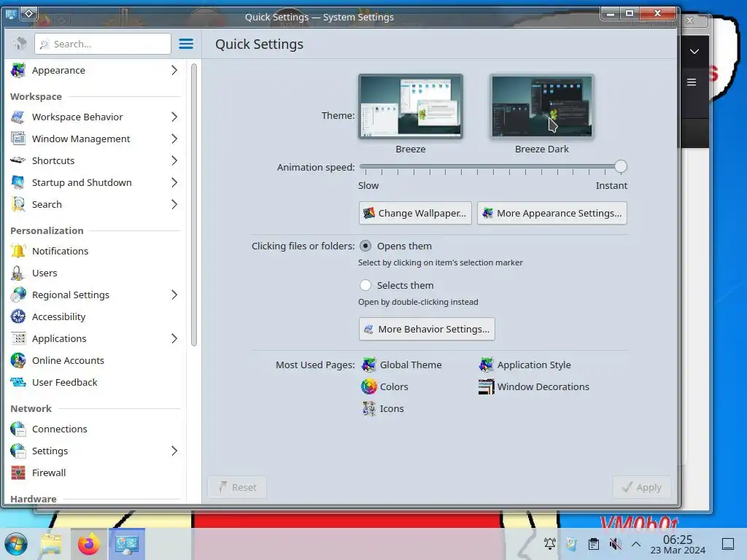Expand the Startup and Shutdown chevron
Screen dimensions: 747x560
174,182
